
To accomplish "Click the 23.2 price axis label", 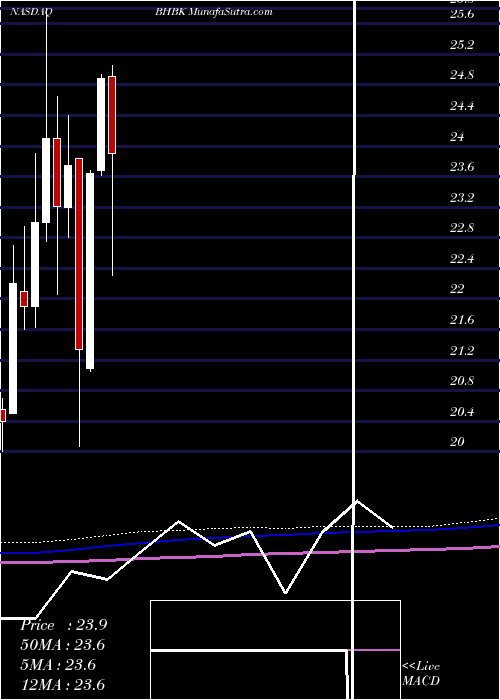I will tap(462, 198).
